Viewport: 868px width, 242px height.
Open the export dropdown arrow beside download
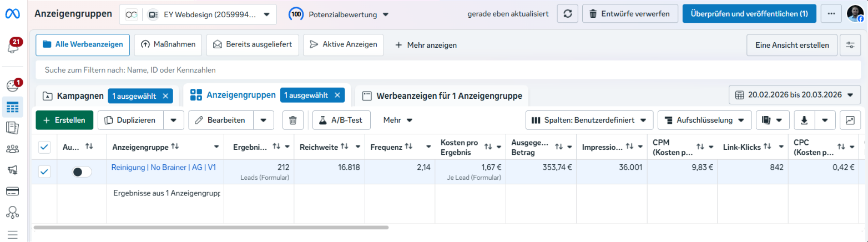point(825,120)
